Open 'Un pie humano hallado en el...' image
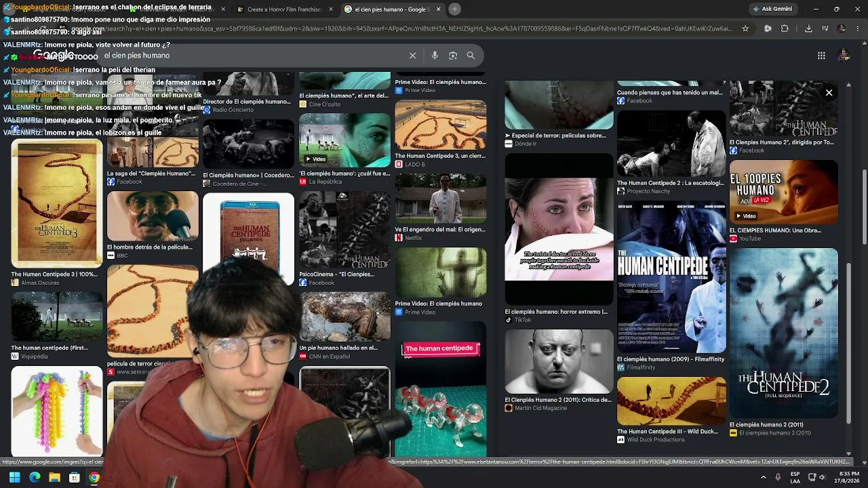The height and width of the screenshot is (488, 868). (344, 317)
